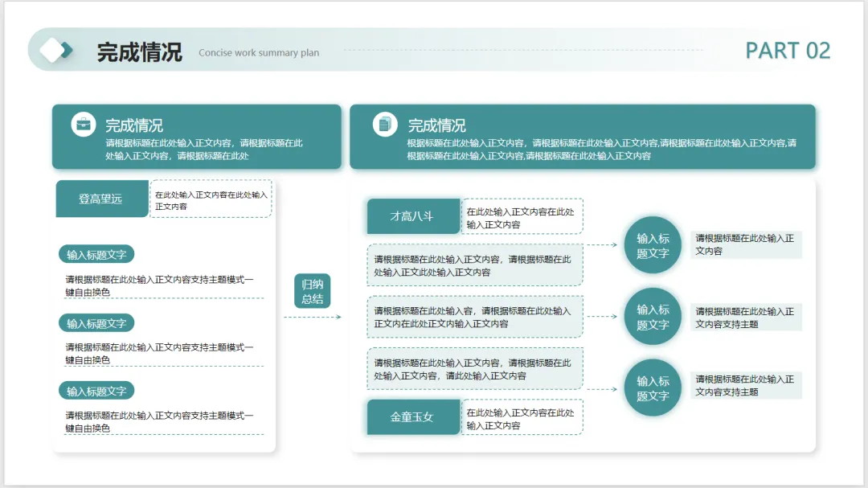Click dashed paragraph ending 请此处输入正文内容
The height and width of the screenshot is (488, 868).
(475, 369)
